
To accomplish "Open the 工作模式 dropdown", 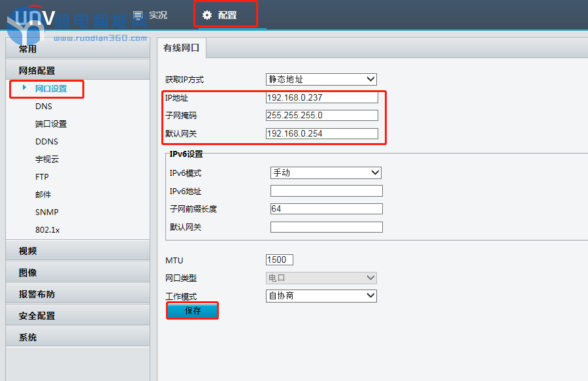I will (321, 295).
